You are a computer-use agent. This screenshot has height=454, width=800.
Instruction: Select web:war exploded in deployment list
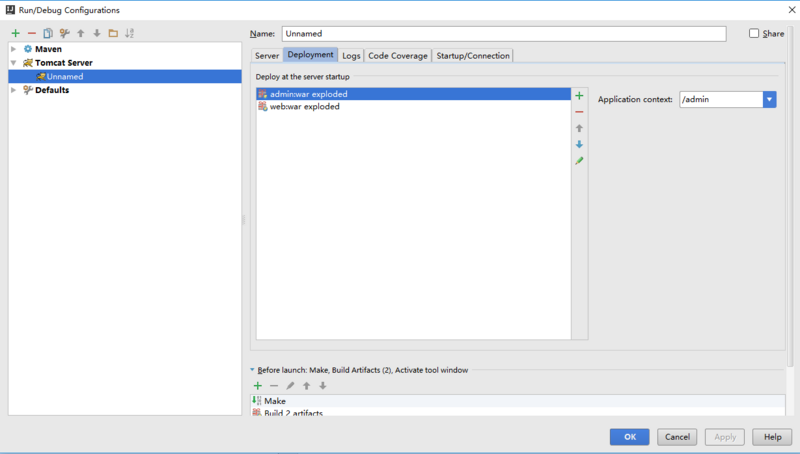point(413,106)
